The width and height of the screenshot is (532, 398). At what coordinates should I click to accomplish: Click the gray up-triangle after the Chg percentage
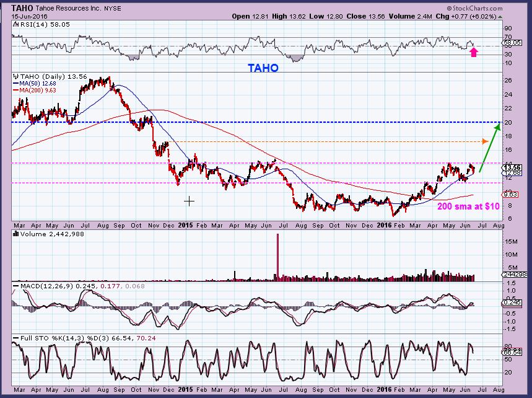[500, 17]
